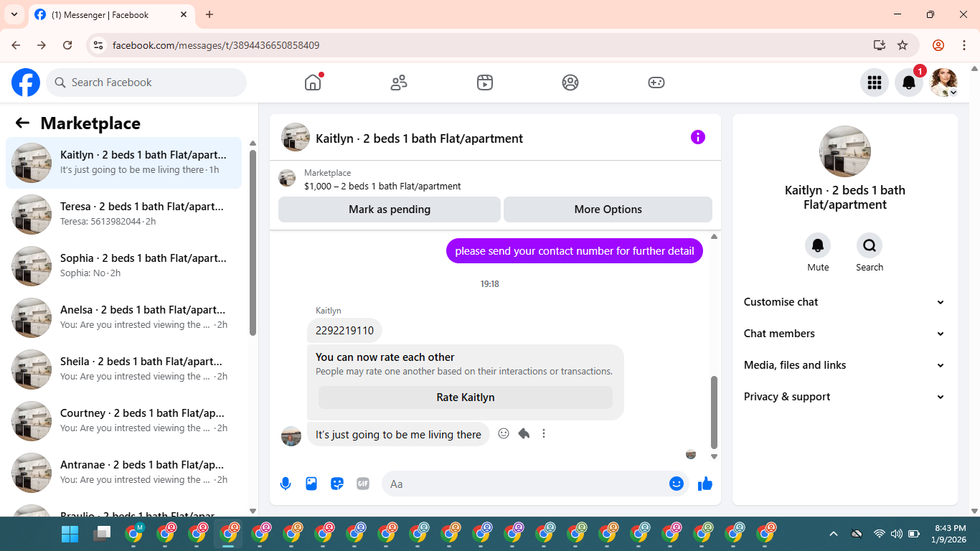Open Windows Start menu
Image resolution: width=980 pixels, height=551 pixels.
pos(70,534)
